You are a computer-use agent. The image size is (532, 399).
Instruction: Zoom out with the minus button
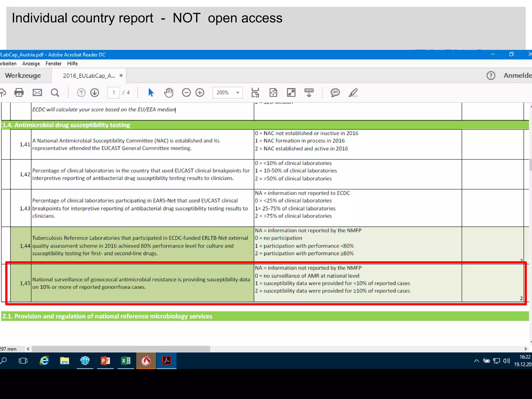(186, 92)
